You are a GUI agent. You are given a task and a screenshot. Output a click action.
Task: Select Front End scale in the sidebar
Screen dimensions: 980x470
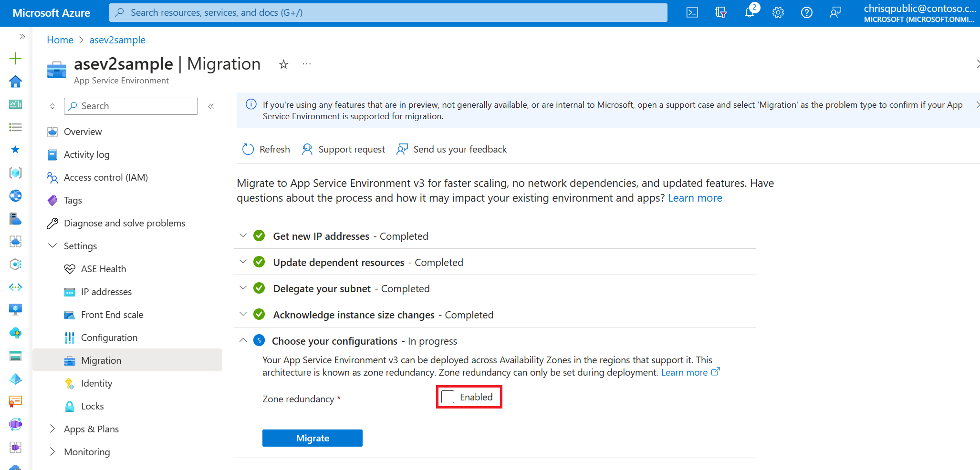112,315
